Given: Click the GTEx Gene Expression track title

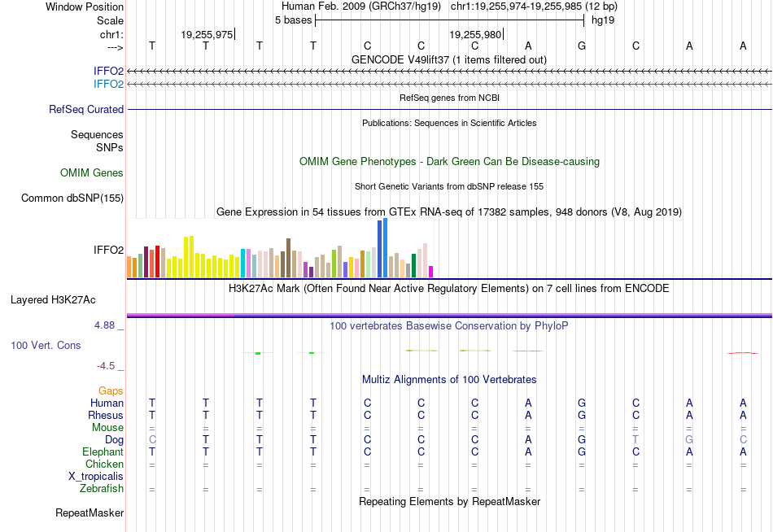Looking at the screenshot, I should (449, 212).
